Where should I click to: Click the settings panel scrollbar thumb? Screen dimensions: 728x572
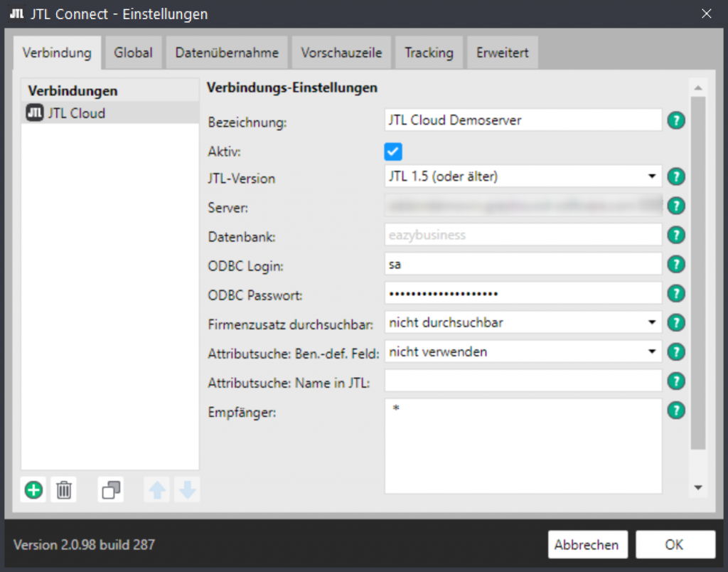coord(698,273)
